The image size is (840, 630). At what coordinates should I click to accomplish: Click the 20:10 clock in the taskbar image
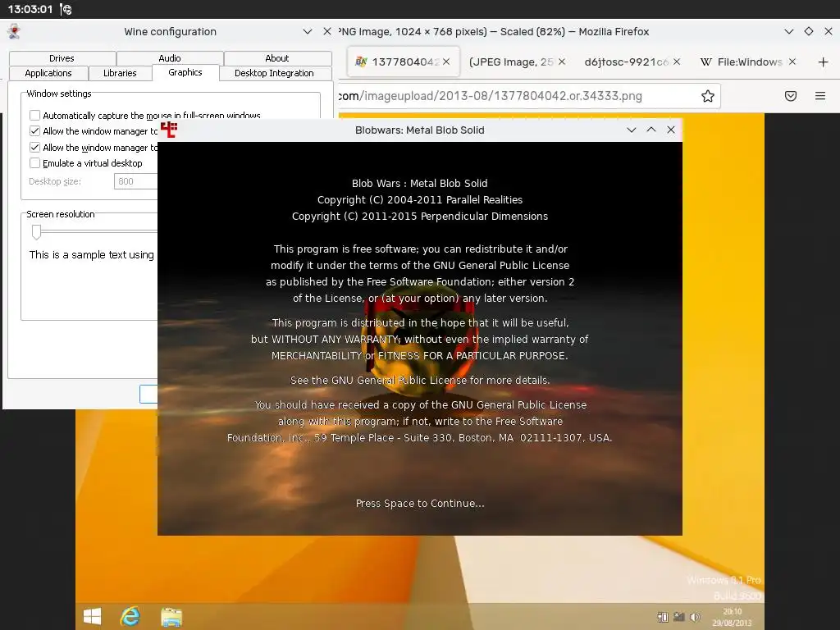click(x=732, y=611)
